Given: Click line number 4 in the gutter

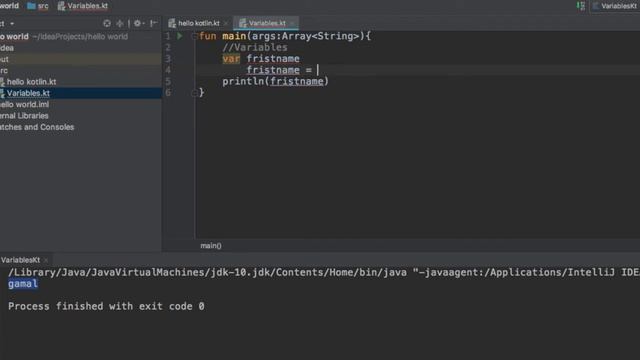Looking at the screenshot, I should pyautogui.click(x=168, y=70).
